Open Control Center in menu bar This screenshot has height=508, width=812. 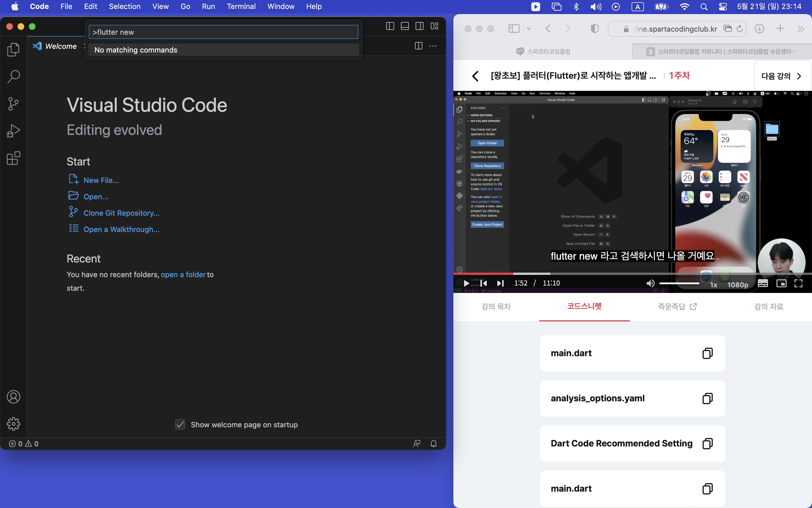coord(723,6)
